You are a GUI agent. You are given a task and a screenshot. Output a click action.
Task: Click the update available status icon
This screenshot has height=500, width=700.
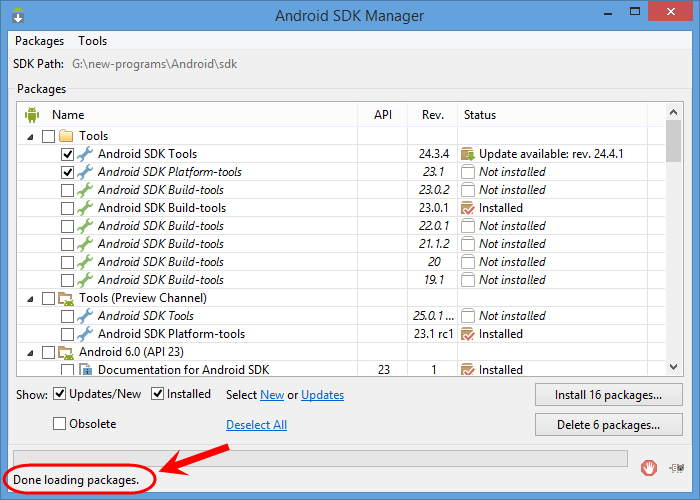(467, 154)
